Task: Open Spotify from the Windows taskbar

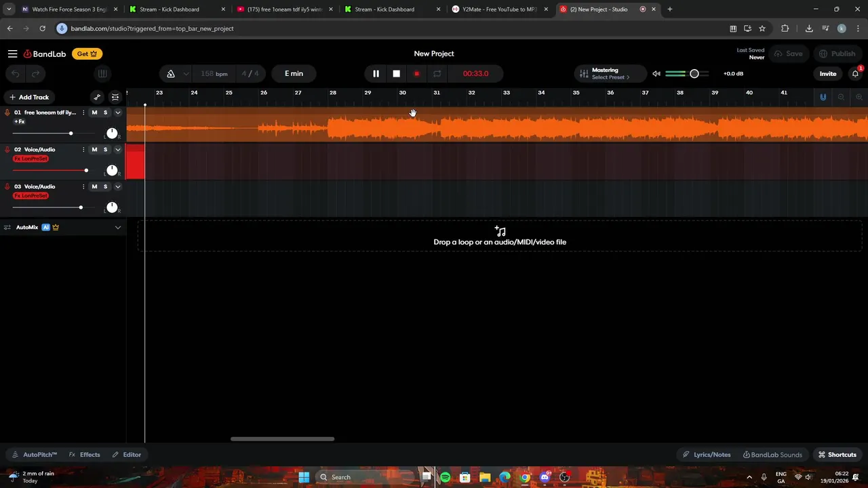Action: click(x=445, y=477)
